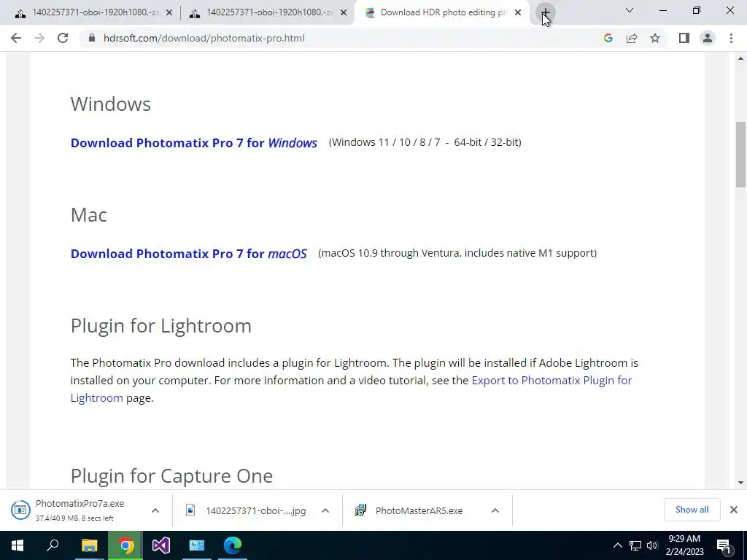Open the Google icon in address bar

coord(608,38)
